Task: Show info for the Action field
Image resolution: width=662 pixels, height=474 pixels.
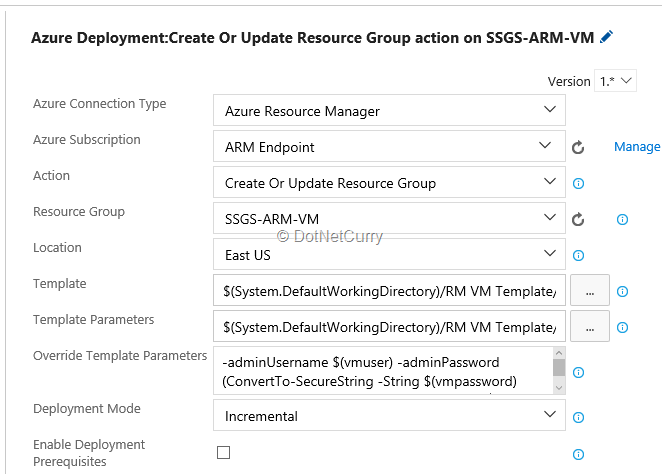Action: pos(578,184)
